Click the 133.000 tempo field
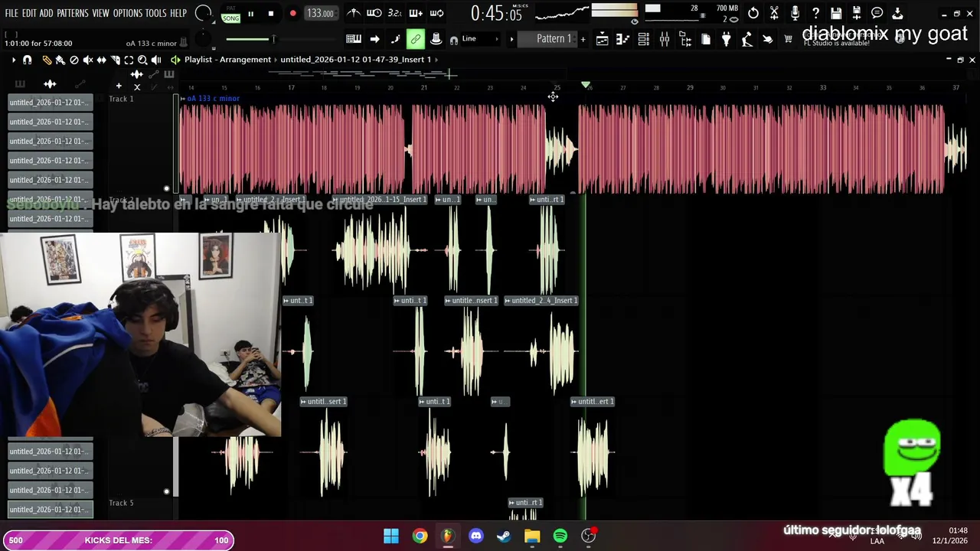 320,13
